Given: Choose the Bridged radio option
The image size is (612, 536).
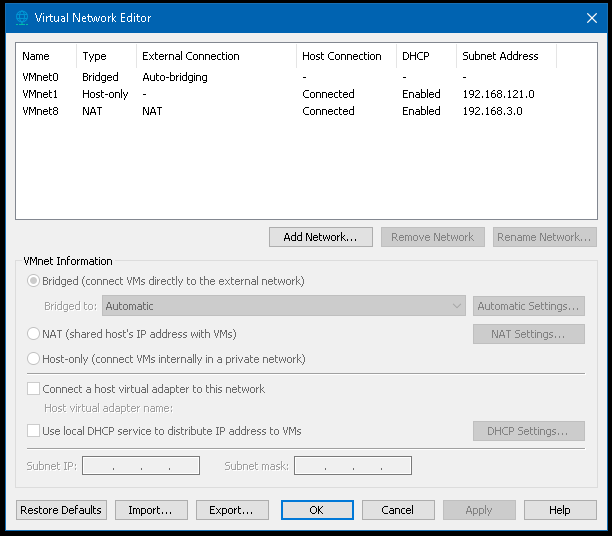Looking at the screenshot, I should (34, 281).
